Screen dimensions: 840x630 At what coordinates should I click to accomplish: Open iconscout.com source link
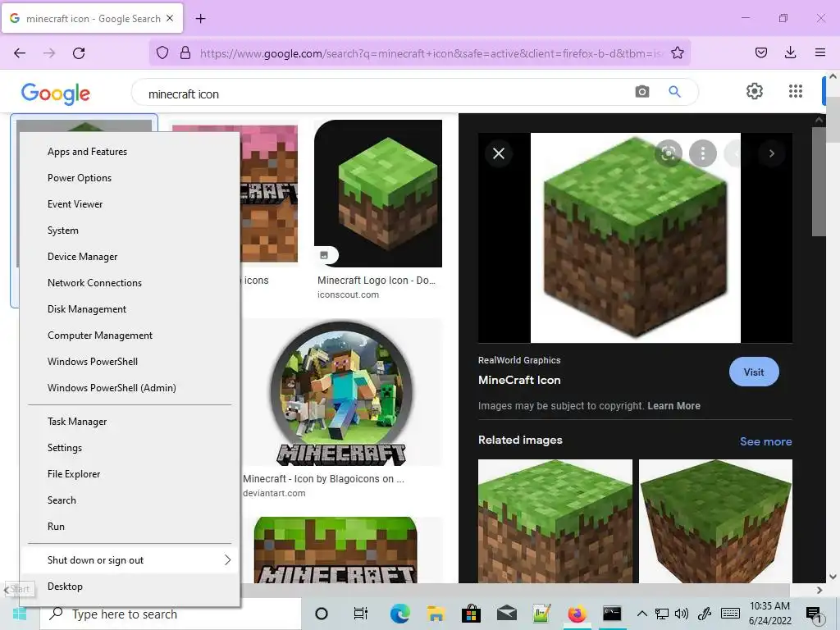point(348,294)
